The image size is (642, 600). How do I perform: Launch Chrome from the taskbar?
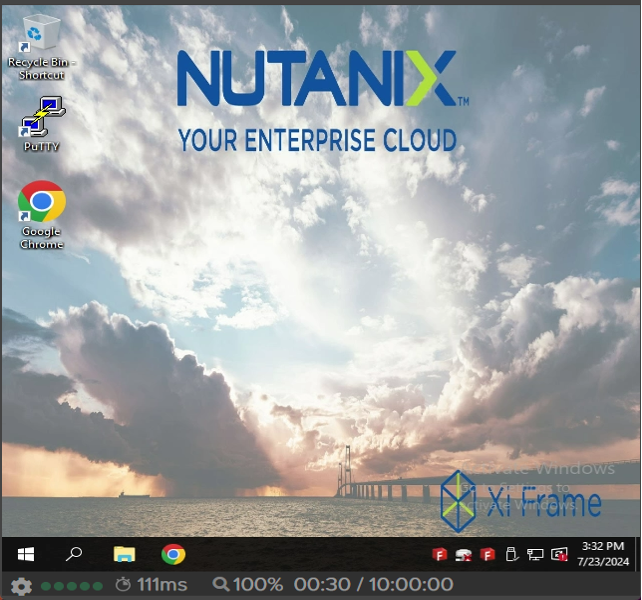(x=173, y=555)
